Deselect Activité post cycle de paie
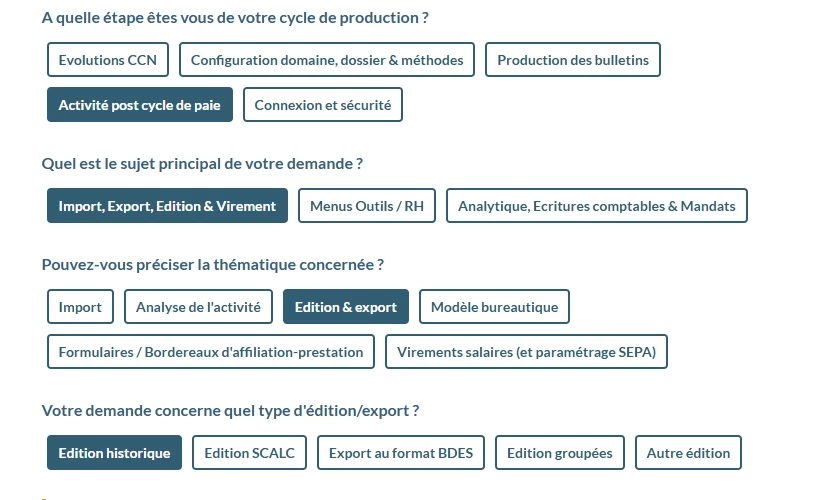The height and width of the screenshot is (500, 818). tap(140, 105)
